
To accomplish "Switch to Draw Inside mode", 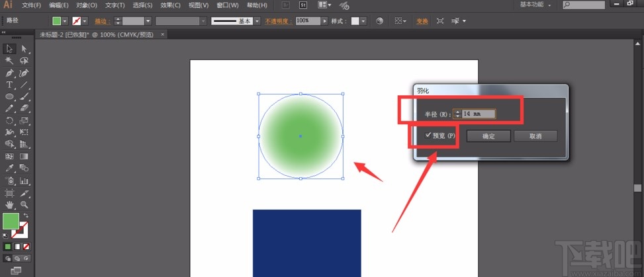I will point(26,258).
